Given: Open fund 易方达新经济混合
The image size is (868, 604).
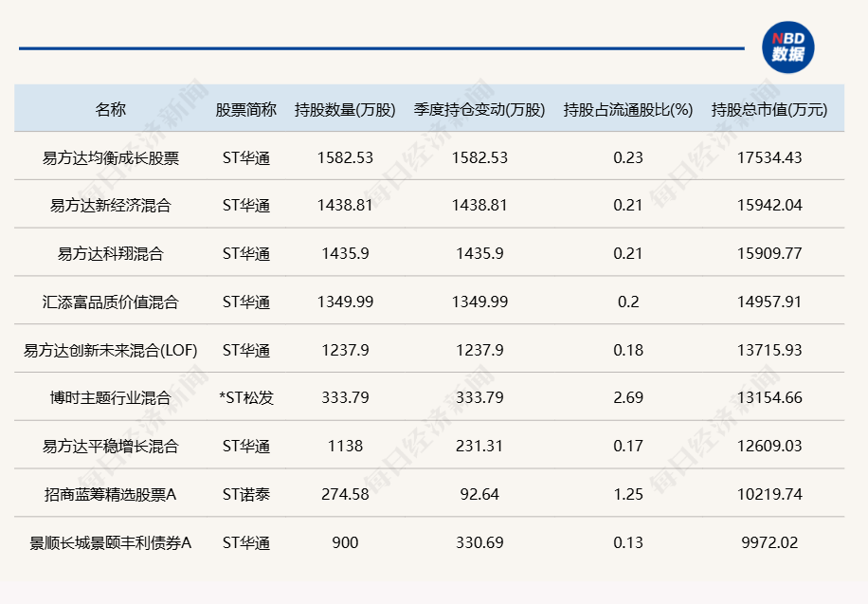Looking at the screenshot, I should (x=110, y=205).
